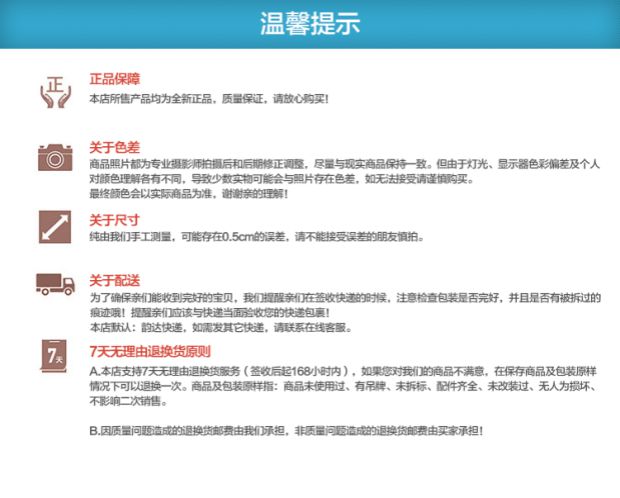Click the delivery truck icon
This screenshot has width=620, height=498.
point(55,284)
